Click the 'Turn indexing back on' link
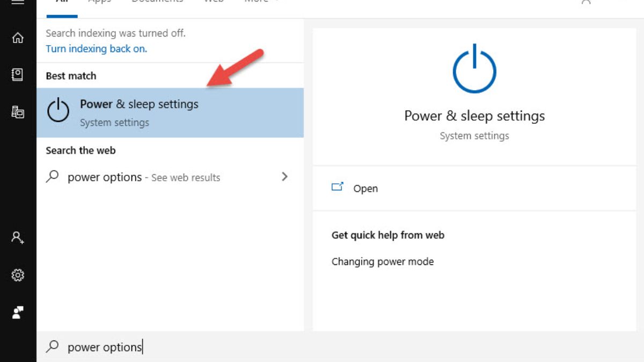 pos(96,49)
